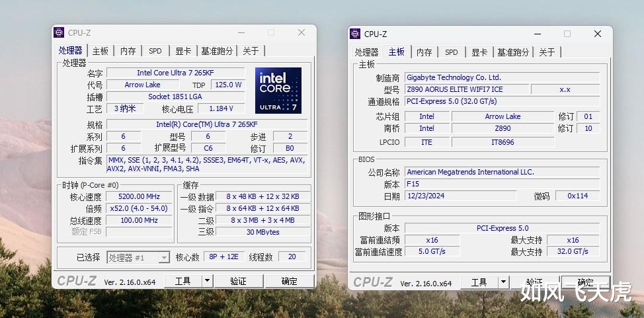Image resolution: width=644 pixels, height=318 pixels.
Task: Switch to the SPD tab in left window
Action: [155, 51]
